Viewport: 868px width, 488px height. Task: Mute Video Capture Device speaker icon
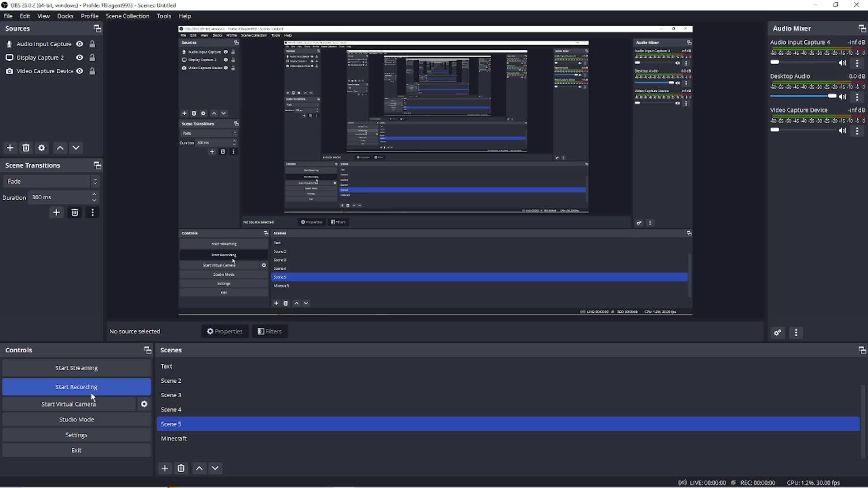click(842, 131)
